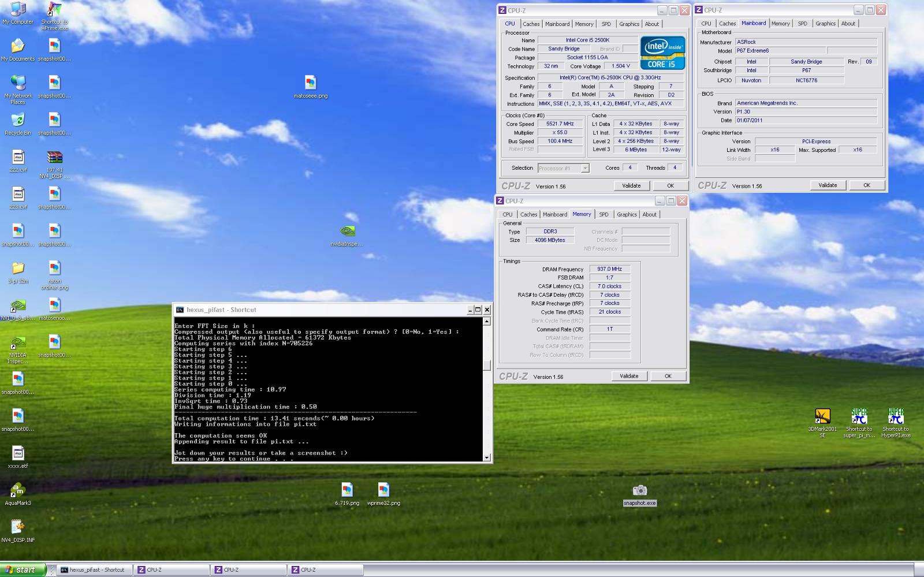Select the 6.719.png file icon

click(346, 494)
